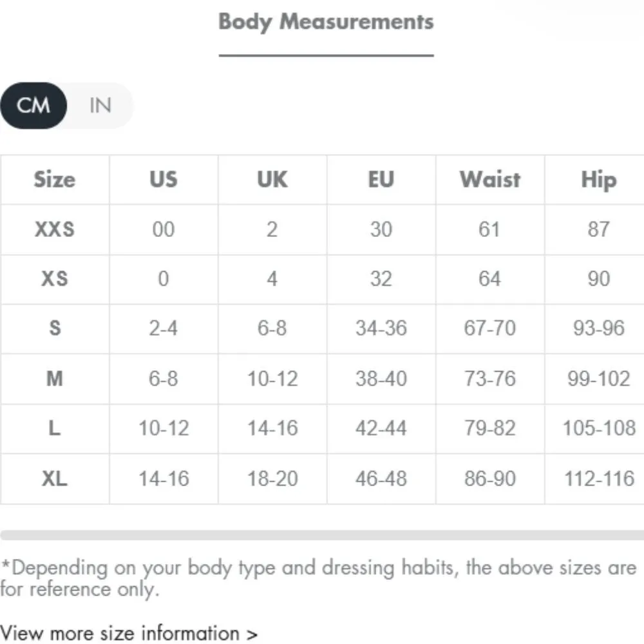Click the US column header
The image size is (644, 644).
[164, 180]
